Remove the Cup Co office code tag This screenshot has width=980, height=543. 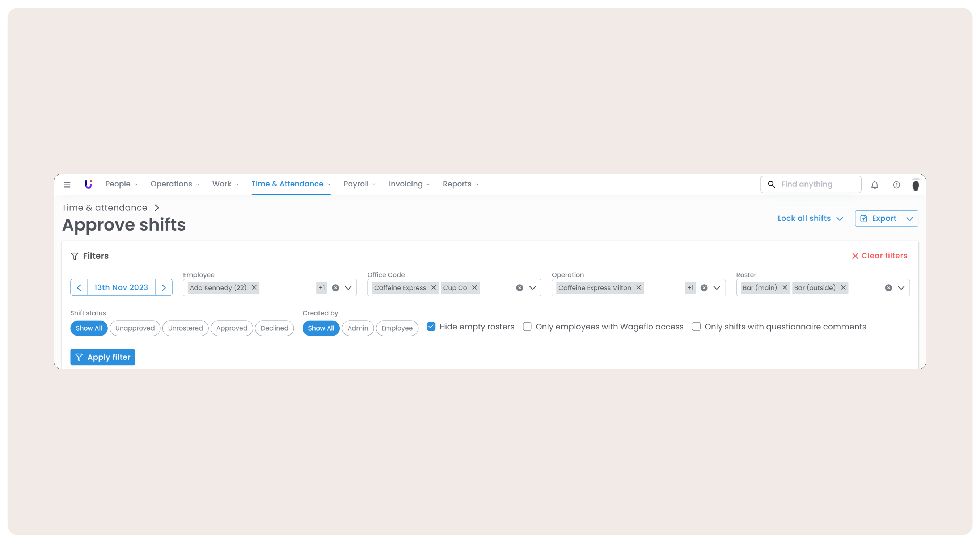(x=474, y=287)
